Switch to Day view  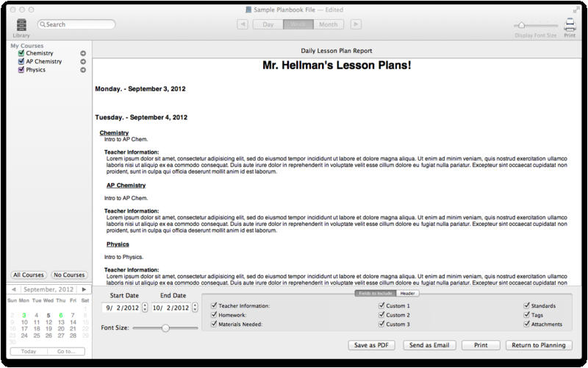[x=268, y=24]
